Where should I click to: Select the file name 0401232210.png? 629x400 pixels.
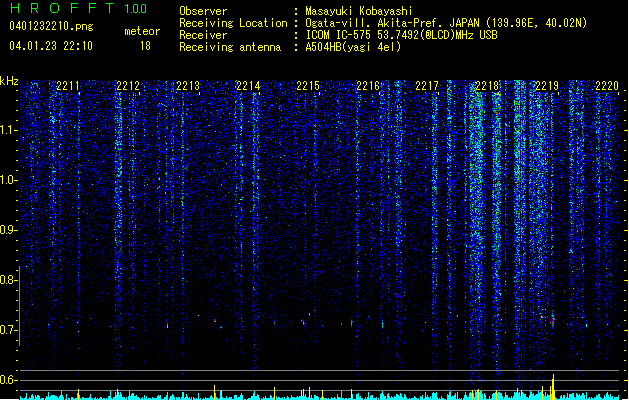51,26
